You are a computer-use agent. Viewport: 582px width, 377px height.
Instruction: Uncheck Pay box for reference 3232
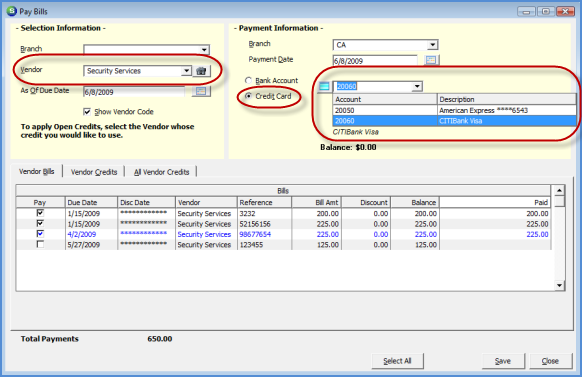click(40, 213)
